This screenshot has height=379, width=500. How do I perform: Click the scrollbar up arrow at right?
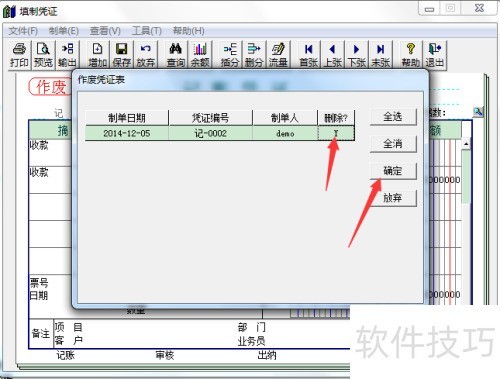[466, 144]
